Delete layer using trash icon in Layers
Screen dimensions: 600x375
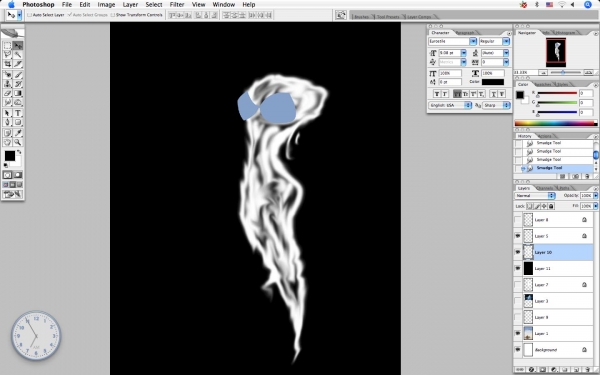click(588, 370)
